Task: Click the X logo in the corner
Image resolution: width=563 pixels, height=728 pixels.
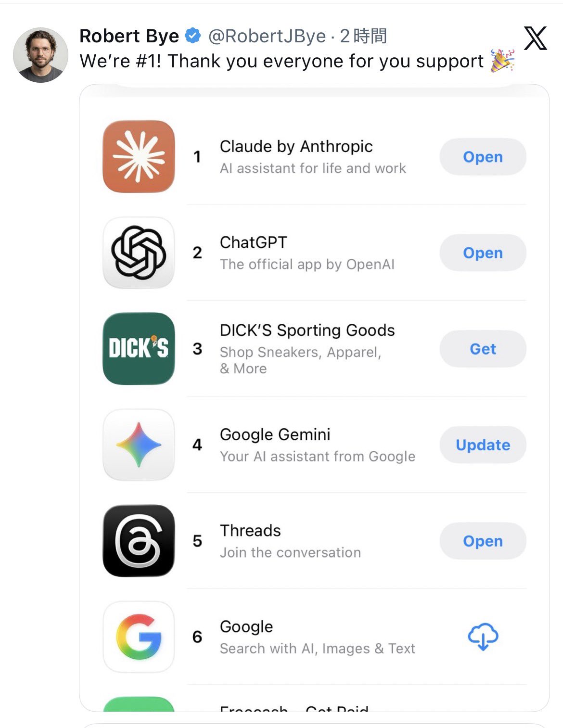Action: click(535, 38)
